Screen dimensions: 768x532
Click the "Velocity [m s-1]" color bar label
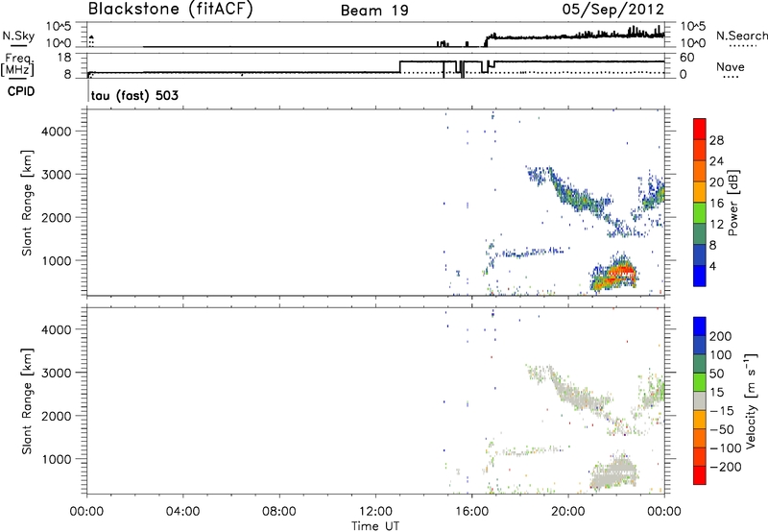(751, 400)
